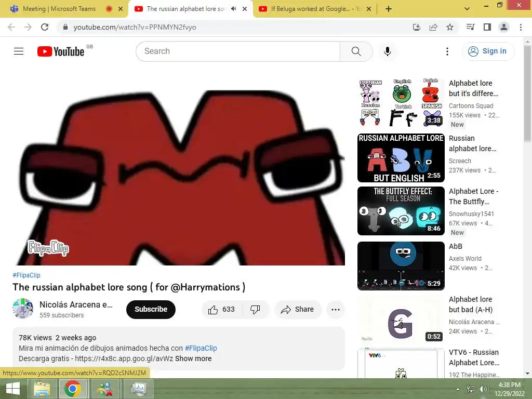Open Nicolás Aracena channel avatar
This screenshot has height=399, width=532.
[x=23, y=309]
